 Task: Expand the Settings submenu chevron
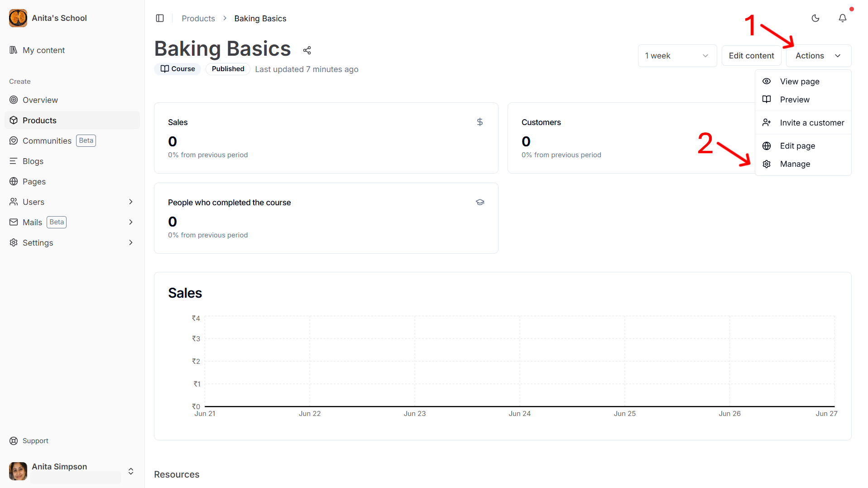tap(131, 242)
